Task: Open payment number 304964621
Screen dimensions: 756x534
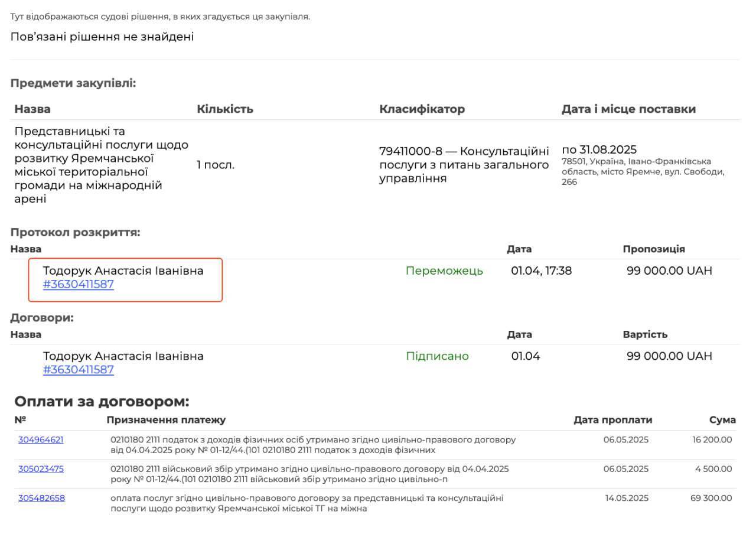Action: coord(41,440)
